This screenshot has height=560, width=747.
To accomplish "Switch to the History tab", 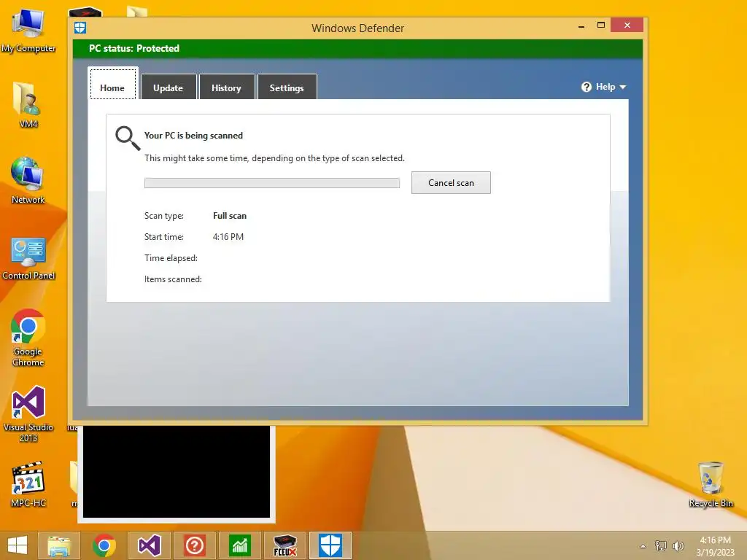I will point(226,87).
